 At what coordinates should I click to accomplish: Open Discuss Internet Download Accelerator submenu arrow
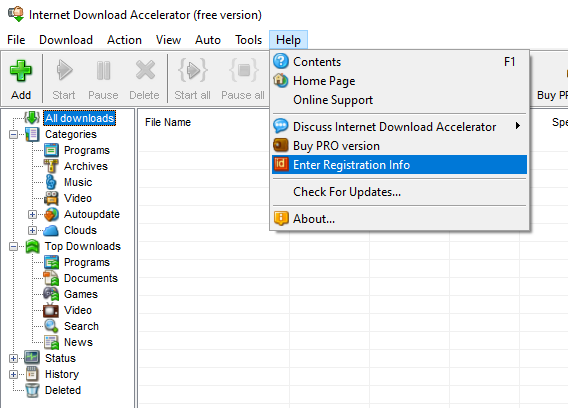click(x=518, y=126)
